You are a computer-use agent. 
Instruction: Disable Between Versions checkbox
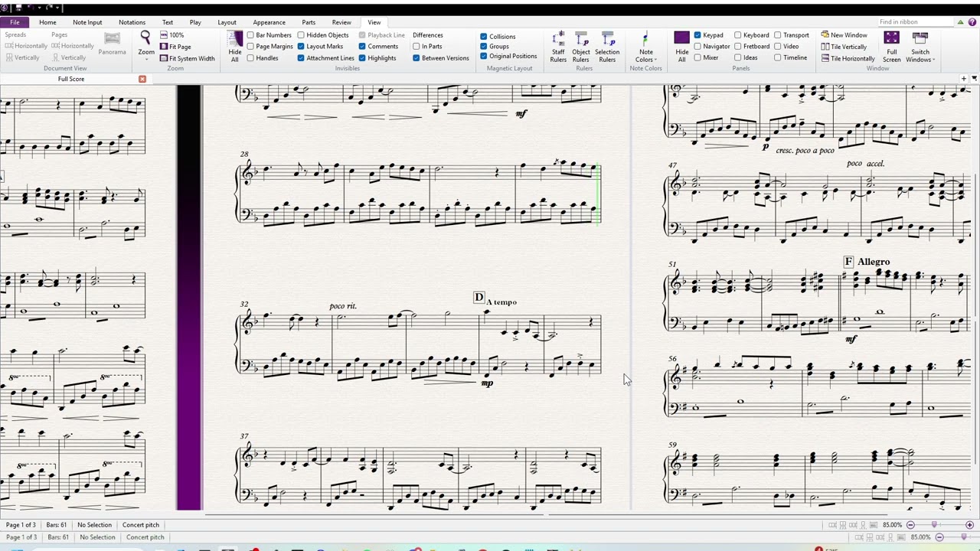tap(416, 58)
